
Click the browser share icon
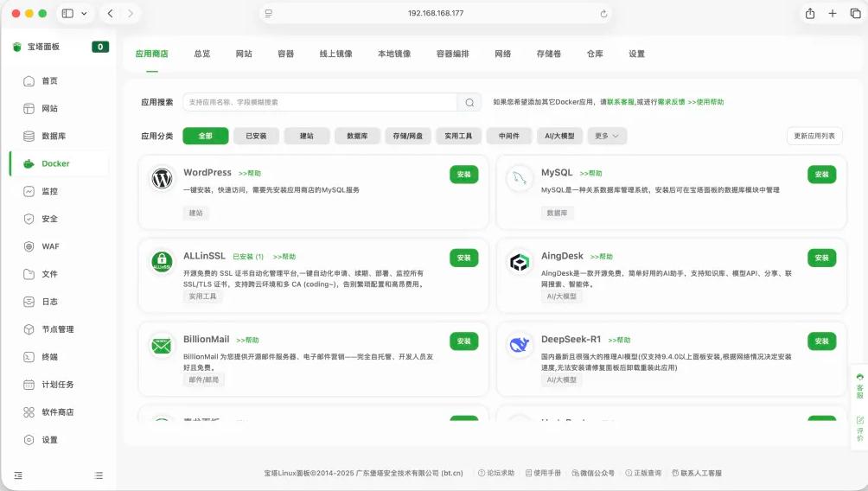pos(810,13)
